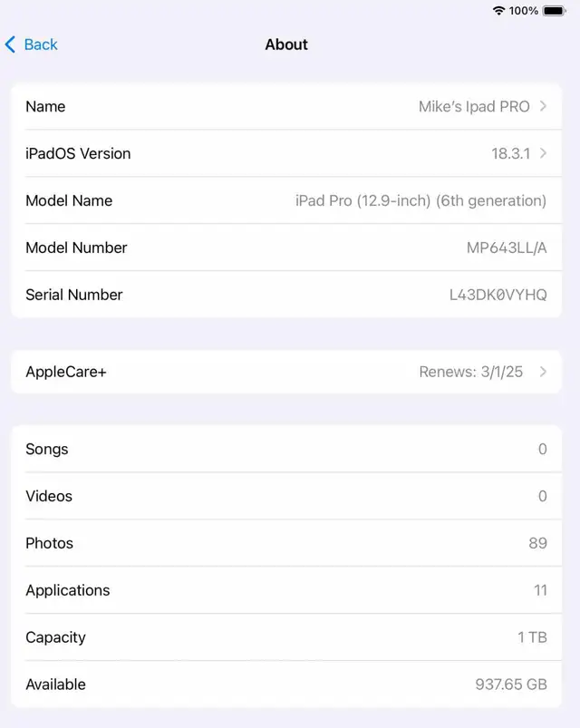Expand the iPadOS Version 18.3.1 chevron

tap(544, 153)
